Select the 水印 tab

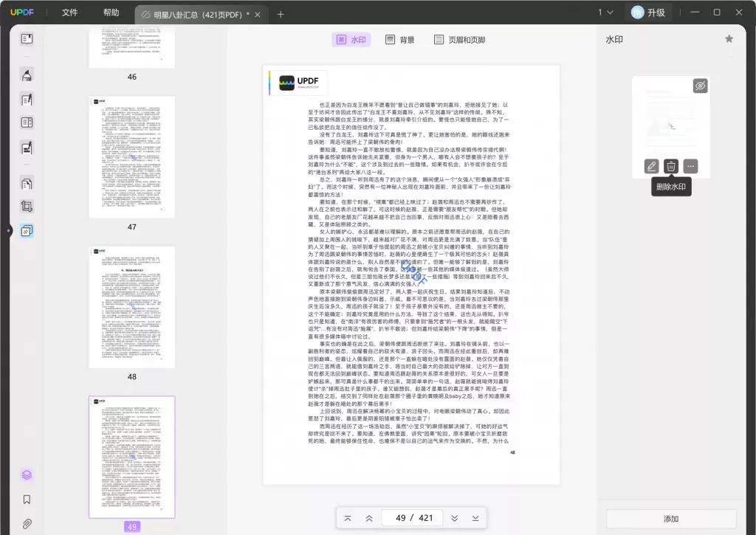[x=351, y=40]
